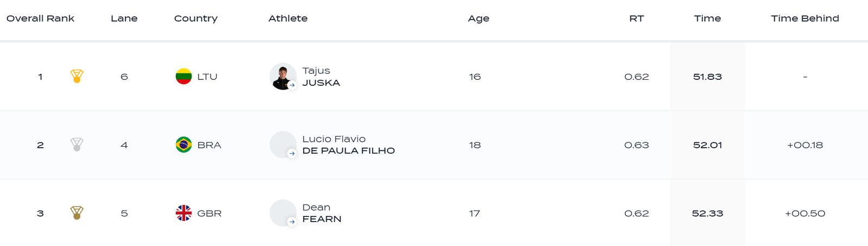Click the Lithuania flag icon
Viewport: 868px width, 246px height.
[x=183, y=77]
